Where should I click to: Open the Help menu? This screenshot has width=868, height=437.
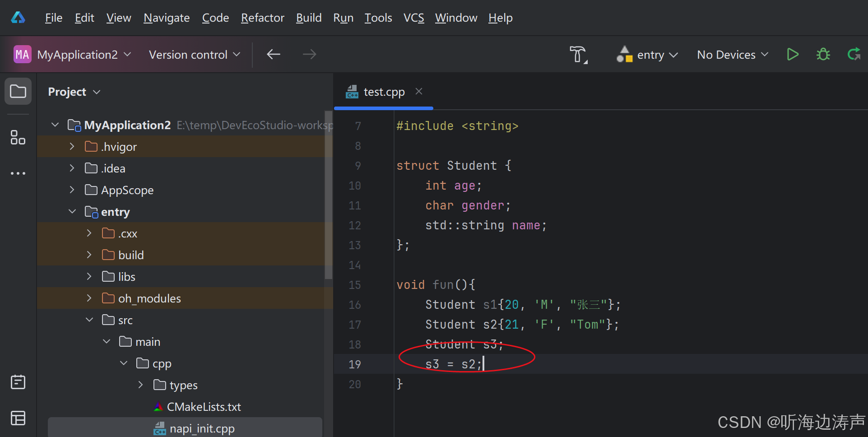pos(501,18)
